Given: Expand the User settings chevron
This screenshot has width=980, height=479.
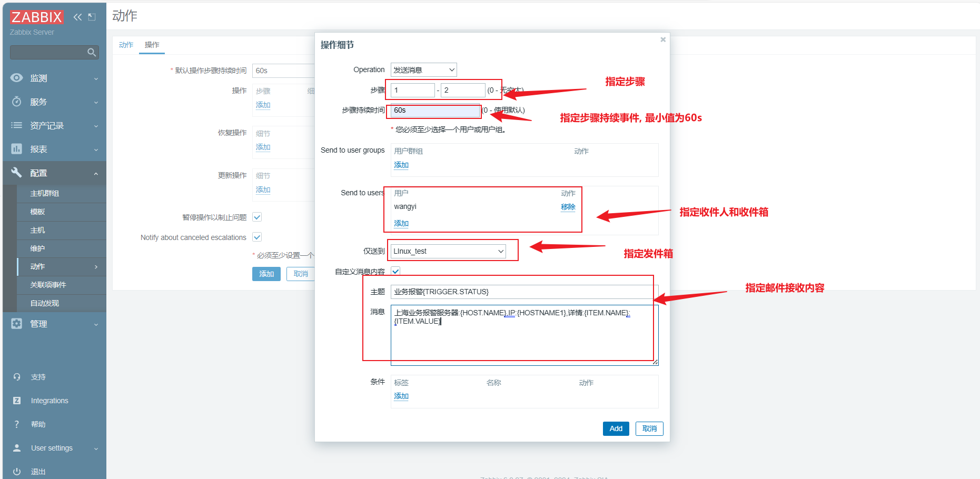Looking at the screenshot, I should [x=96, y=448].
